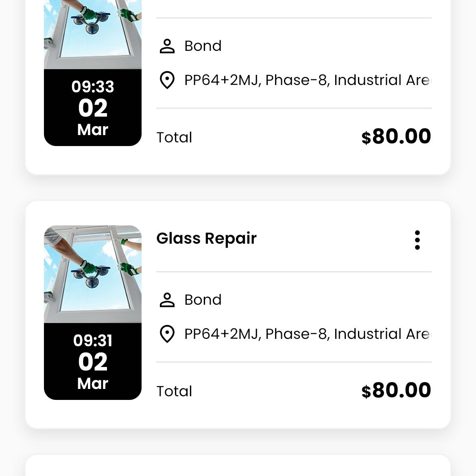476x476 pixels.
Task: Select the 09:33 time label
Action: 93,87
